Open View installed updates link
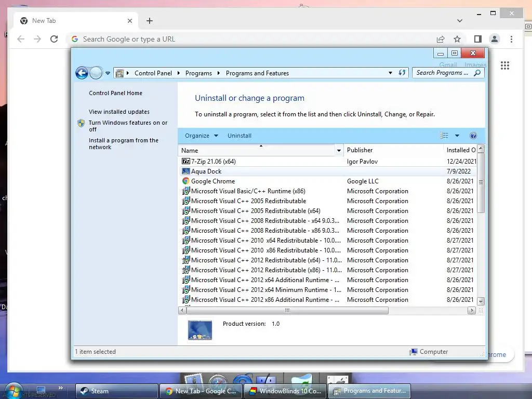 click(119, 112)
